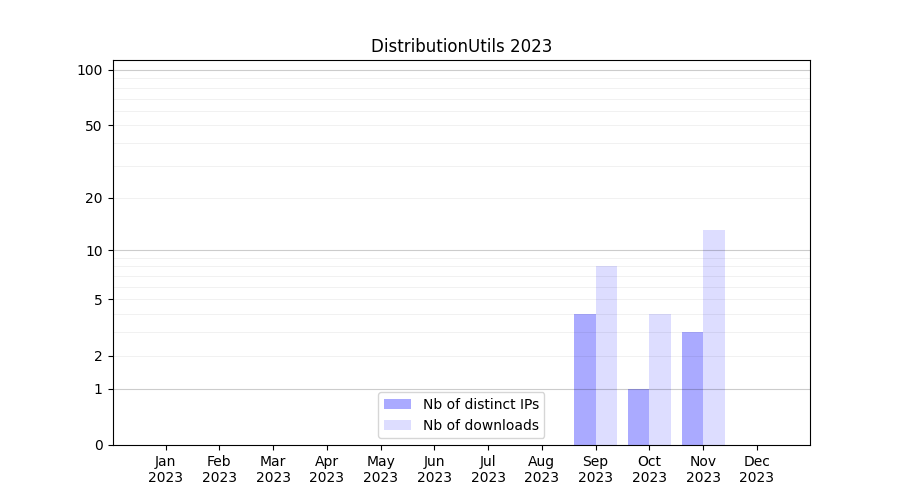The image size is (900, 500).
Task: Click the 100 y-axis tick label
Action: pyautogui.click(x=90, y=70)
